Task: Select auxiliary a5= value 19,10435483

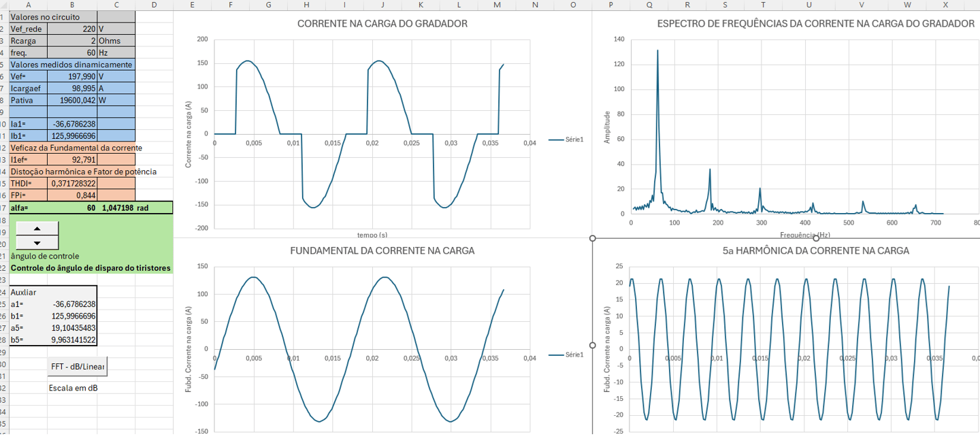Action: (x=72, y=327)
